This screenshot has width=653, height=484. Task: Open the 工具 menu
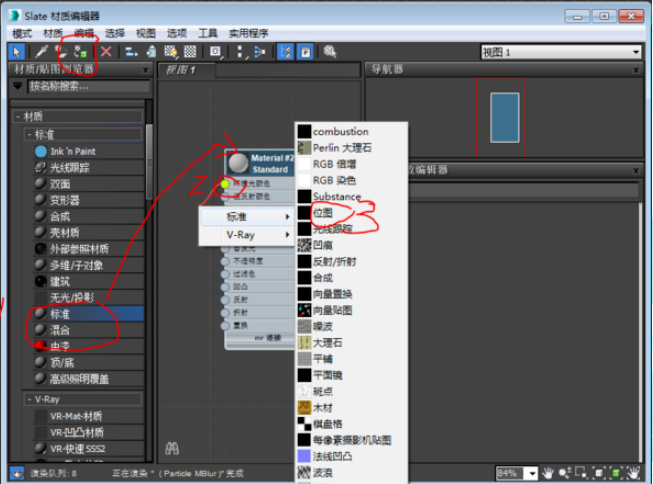[207, 33]
